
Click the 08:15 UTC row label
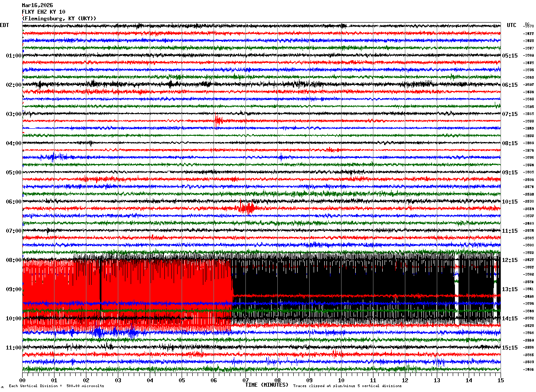(510, 143)
